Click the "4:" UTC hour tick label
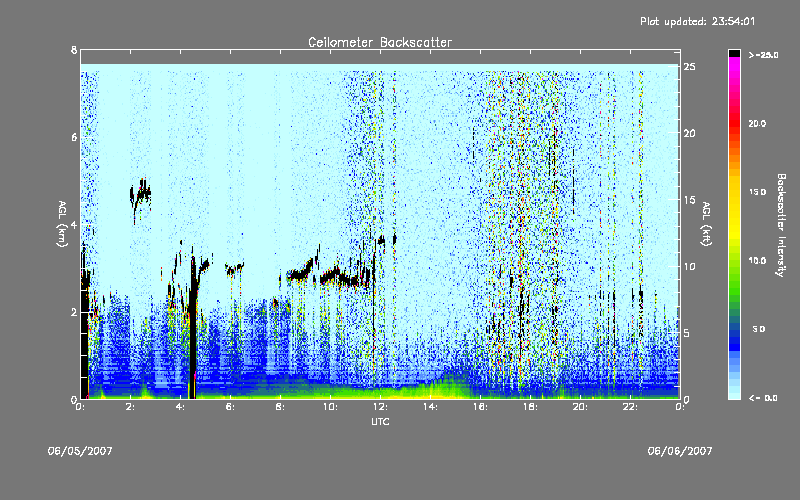The image size is (800, 500). pos(181,407)
